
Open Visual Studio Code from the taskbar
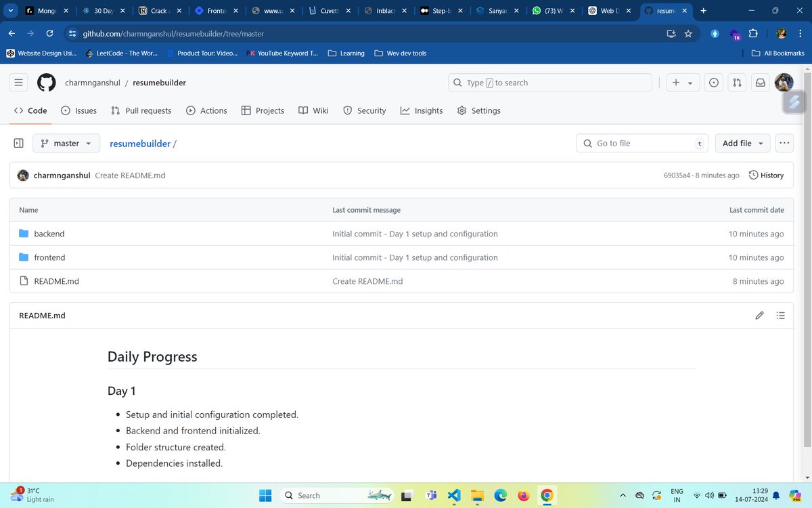(455, 495)
